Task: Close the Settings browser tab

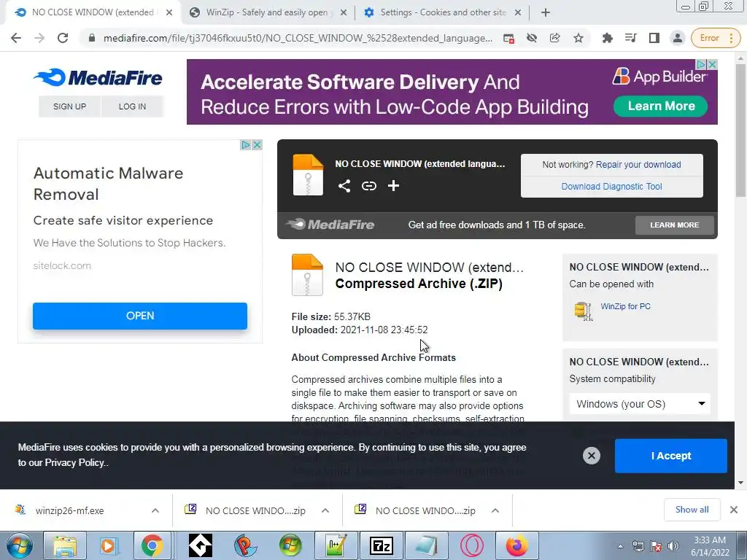Action: [x=518, y=13]
